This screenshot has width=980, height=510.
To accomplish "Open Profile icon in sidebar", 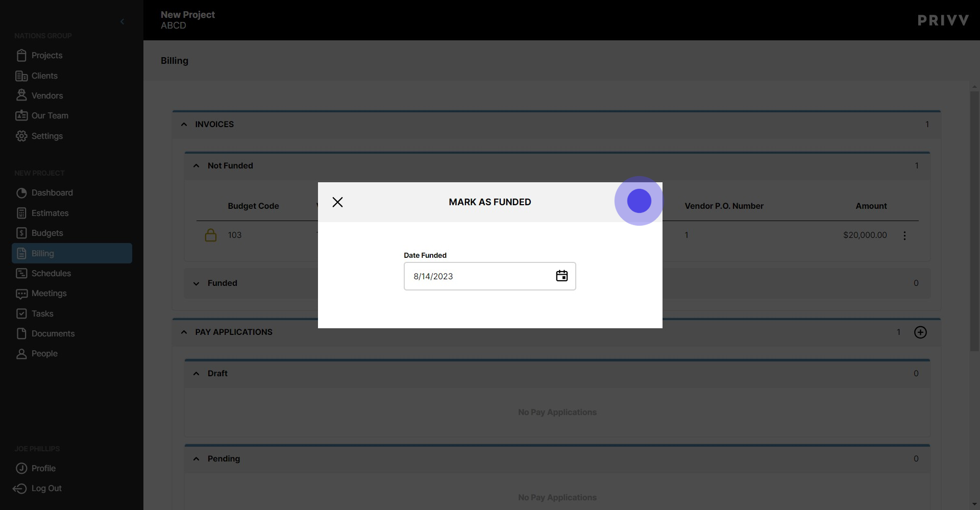I will (x=21, y=468).
